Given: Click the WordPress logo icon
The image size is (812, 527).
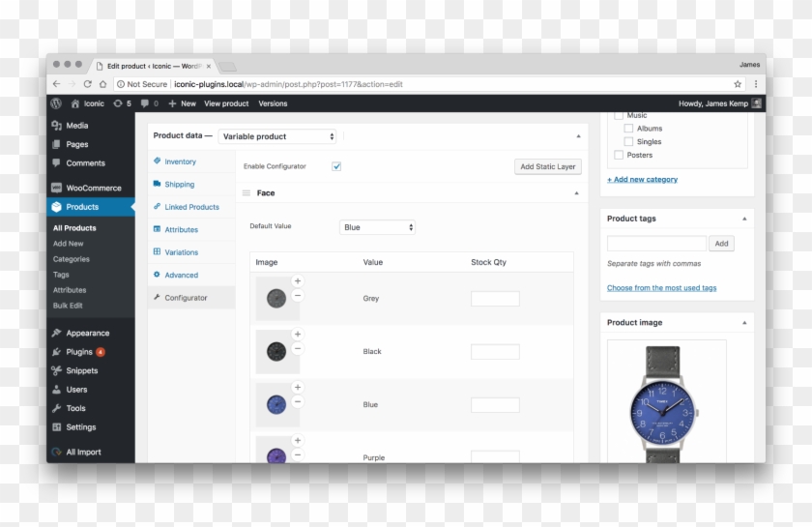Looking at the screenshot, I should [56, 103].
